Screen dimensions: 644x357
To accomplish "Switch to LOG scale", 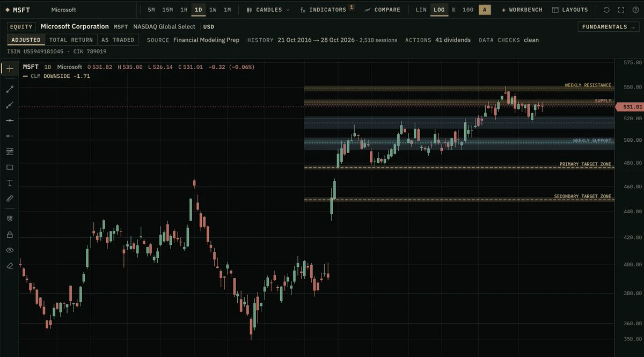I will [439, 10].
